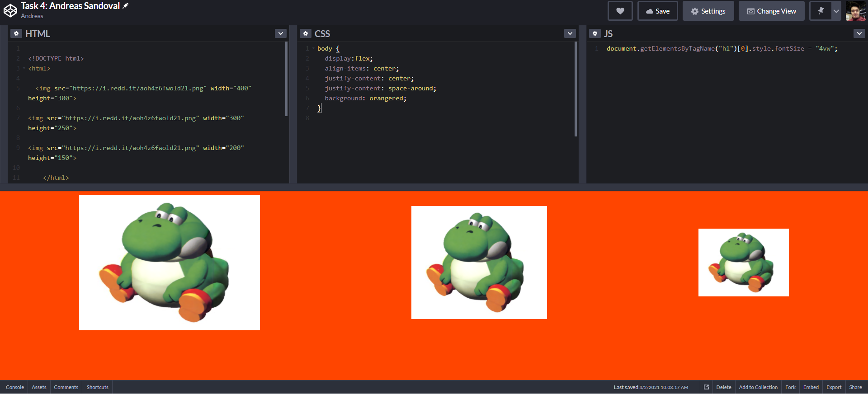Viewport: 868px width, 394px height.
Task: Open the Comments tab
Action: click(x=66, y=387)
